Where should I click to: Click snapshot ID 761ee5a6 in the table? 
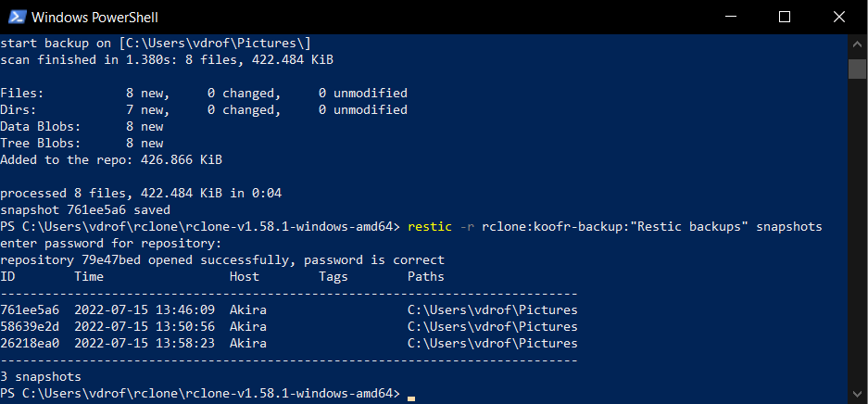30,309
